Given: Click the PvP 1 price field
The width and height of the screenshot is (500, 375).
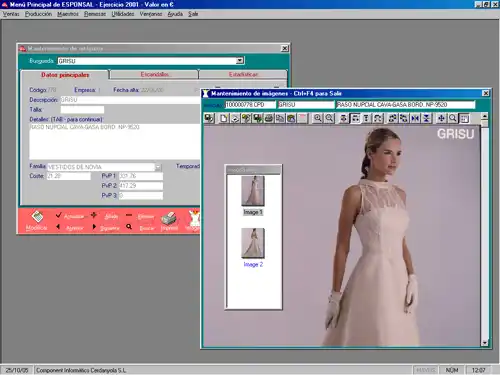Looking at the screenshot, I should coord(141,176).
